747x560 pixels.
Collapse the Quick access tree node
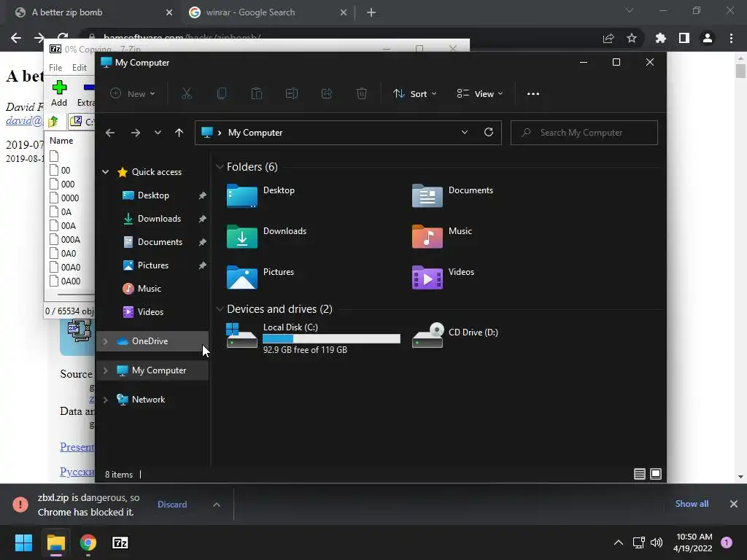point(105,172)
